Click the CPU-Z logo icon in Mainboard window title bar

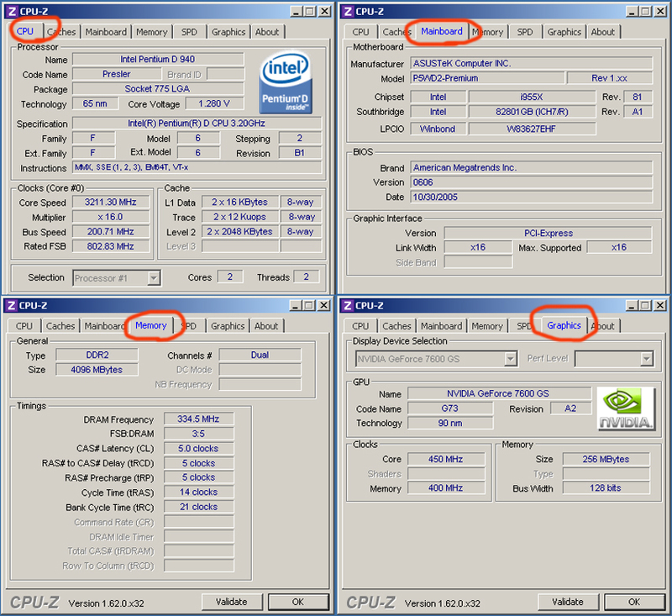pos(349,11)
